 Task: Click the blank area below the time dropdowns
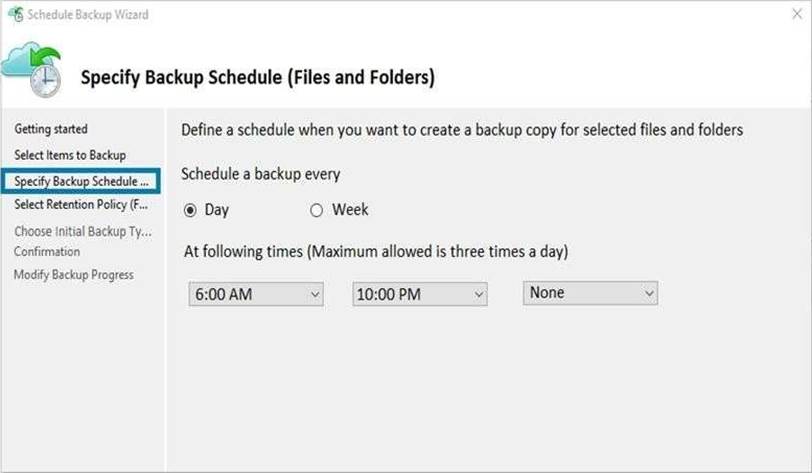point(480,390)
